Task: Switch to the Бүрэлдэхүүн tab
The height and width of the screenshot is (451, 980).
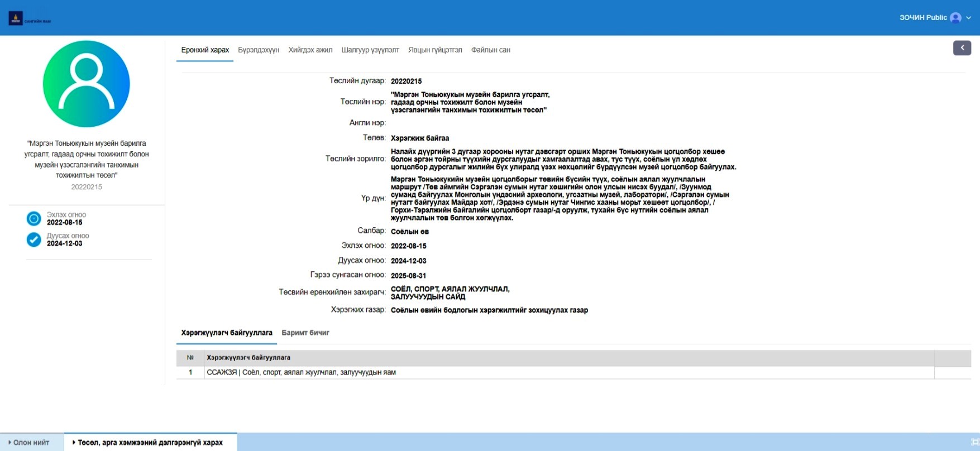Action: (x=259, y=50)
